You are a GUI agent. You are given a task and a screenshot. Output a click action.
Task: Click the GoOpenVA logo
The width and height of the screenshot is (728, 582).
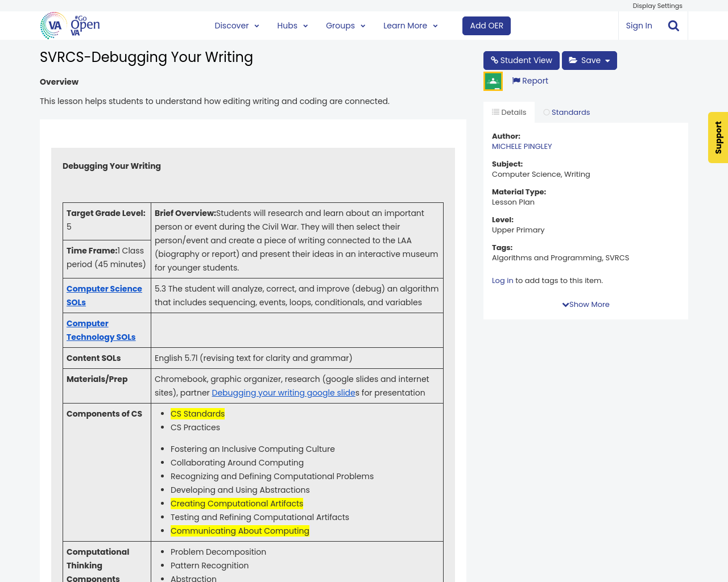tap(68, 25)
